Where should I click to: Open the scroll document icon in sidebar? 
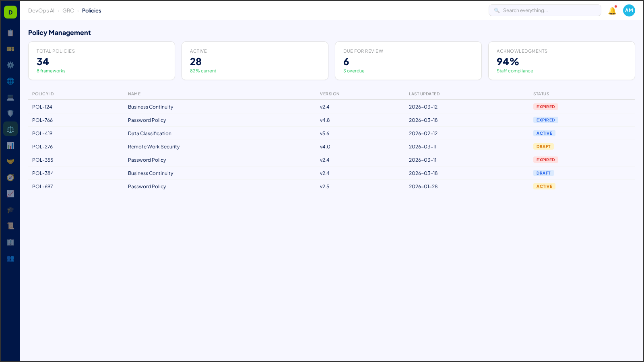(x=10, y=226)
